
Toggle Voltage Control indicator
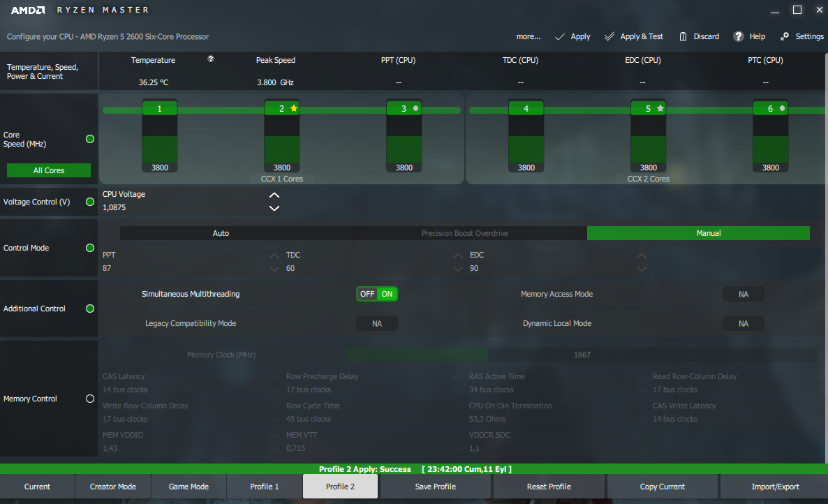click(x=90, y=202)
